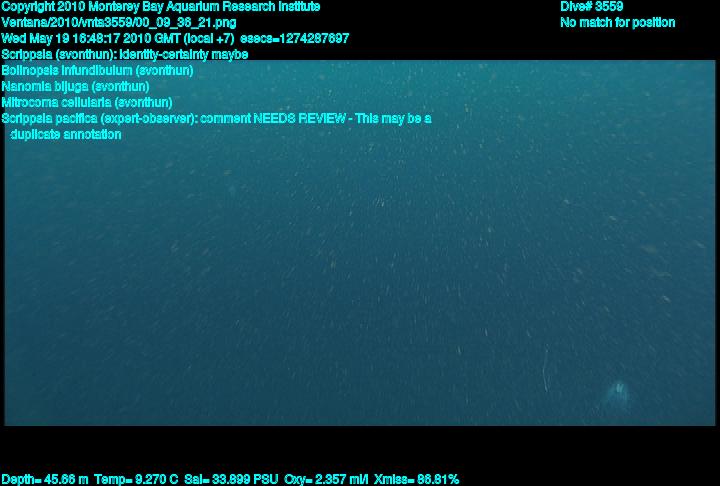Select the Ventana file path text
Screen dimensions: 720x486
pyautogui.click(x=119, y=23)
